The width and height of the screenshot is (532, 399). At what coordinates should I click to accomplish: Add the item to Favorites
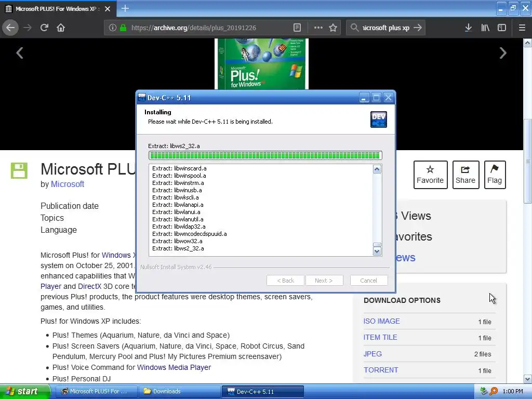[x=430, y=175]
